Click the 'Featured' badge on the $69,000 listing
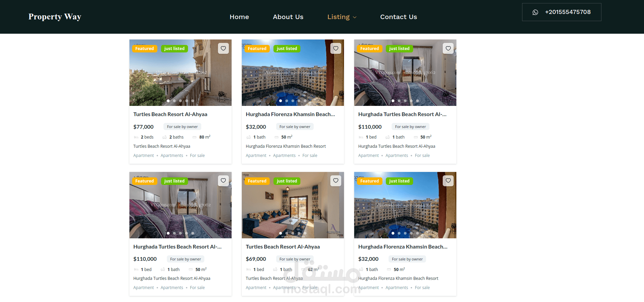Viewport: 644px width, 302px height. [x=257, y=181]
